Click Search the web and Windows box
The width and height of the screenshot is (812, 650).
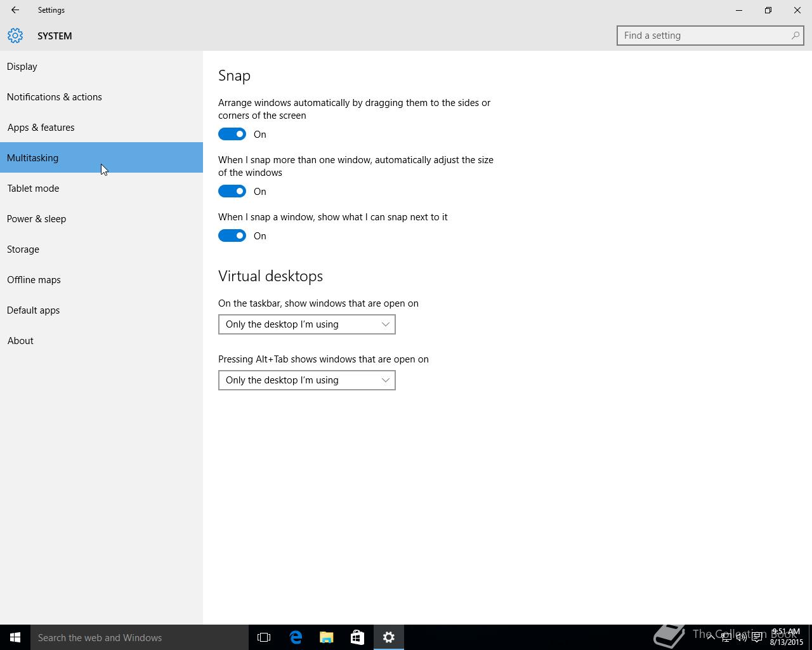(x=140, y=637)
